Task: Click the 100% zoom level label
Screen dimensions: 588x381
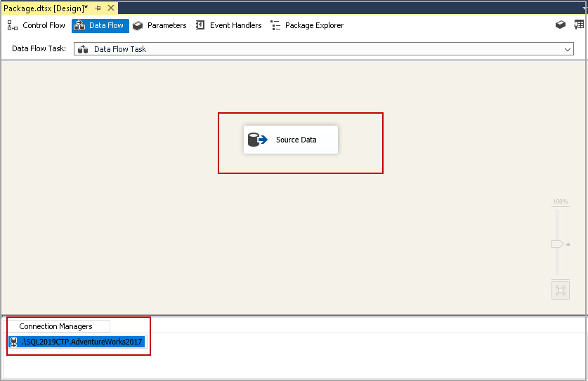Action: 560,202
